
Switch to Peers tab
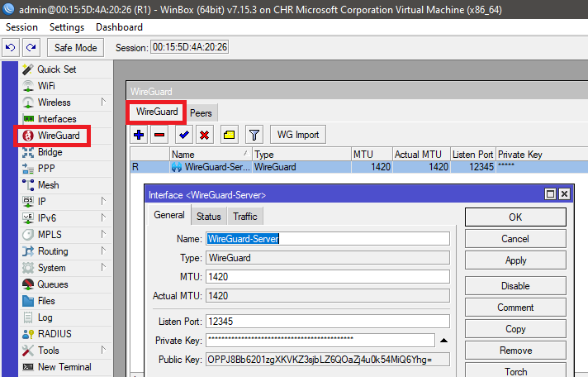[x=201, y=113]
